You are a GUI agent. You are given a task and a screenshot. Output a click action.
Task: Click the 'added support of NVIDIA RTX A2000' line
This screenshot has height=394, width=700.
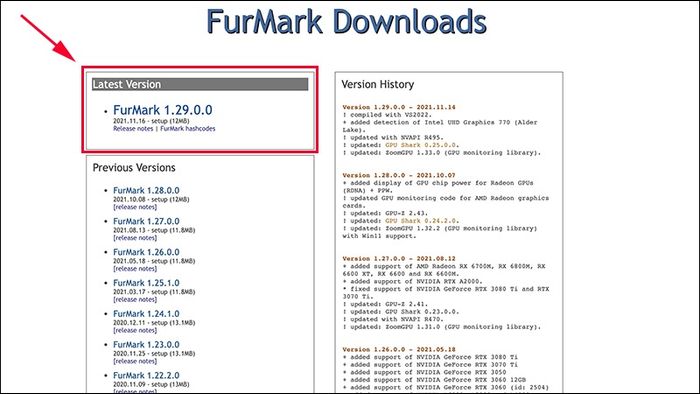click(x=412, y=281)
